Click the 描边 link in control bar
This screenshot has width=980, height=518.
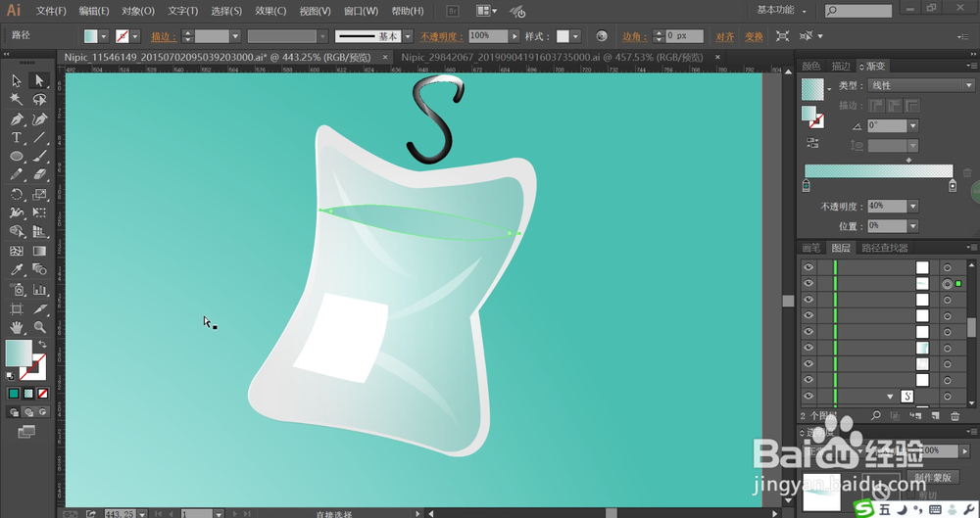click(164, 37)
